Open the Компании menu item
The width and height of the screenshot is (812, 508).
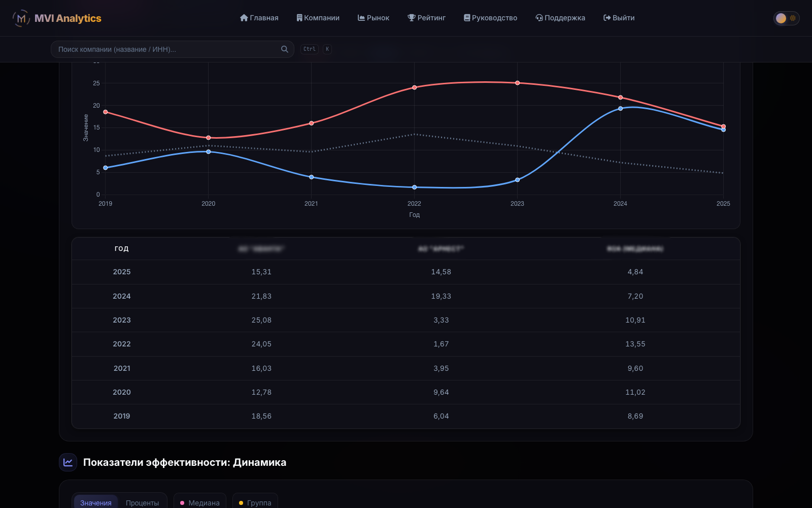pos(318,18)
